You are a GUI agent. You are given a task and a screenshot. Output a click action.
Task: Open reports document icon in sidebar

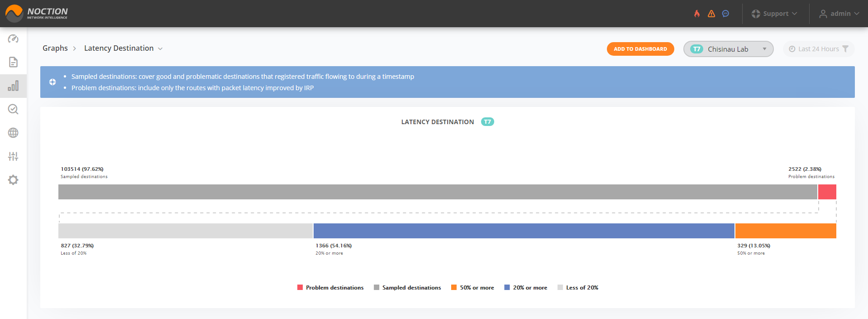(x=13, y=62)
